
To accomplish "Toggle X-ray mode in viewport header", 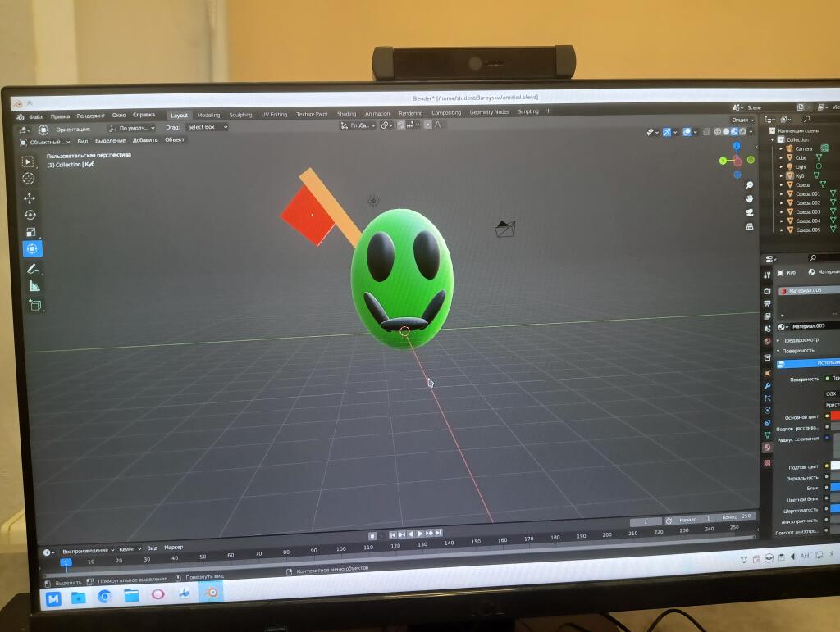I will (x=706, y=132).
